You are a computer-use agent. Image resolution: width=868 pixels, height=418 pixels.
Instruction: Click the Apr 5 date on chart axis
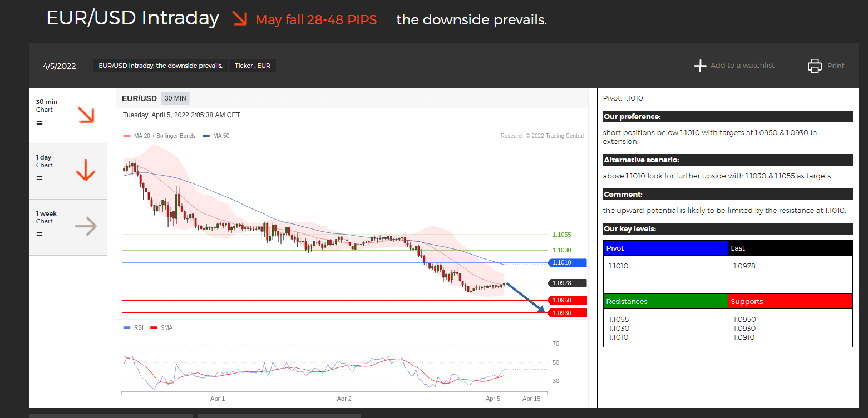(x=493, y=399)
